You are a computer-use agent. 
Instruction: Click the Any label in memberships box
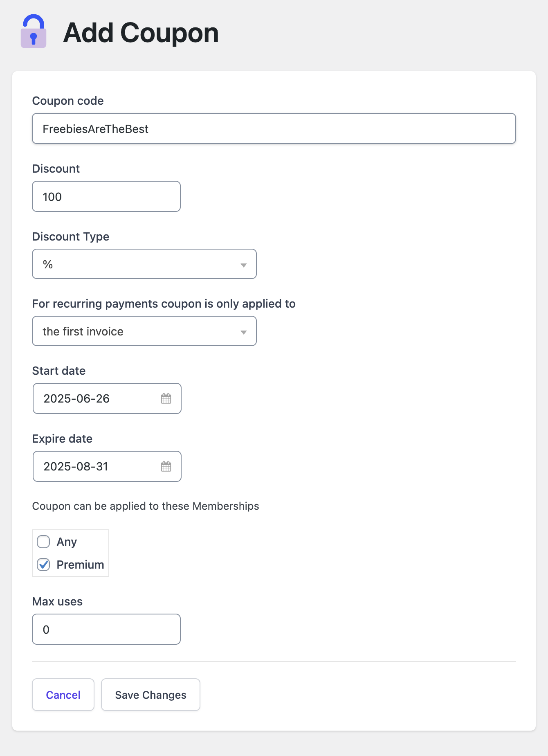[x=67, y=542]
